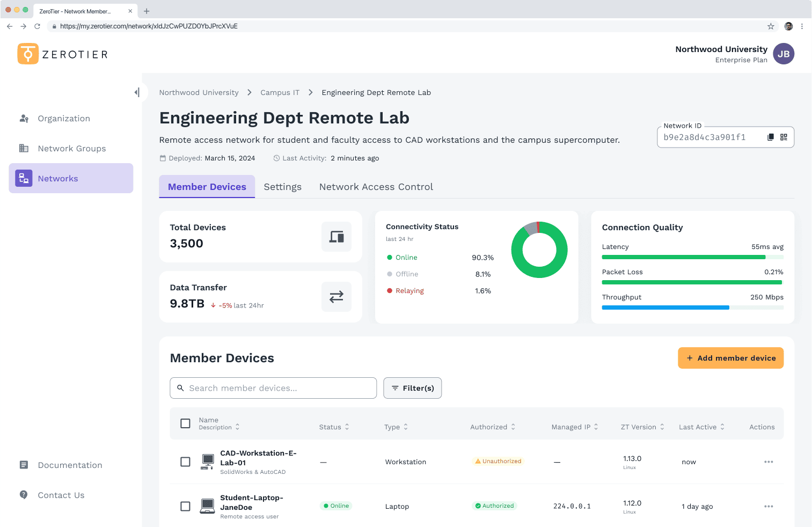The width and height of the screenshot is (812, 527).
Task: Check the CAD-Workstation-E-Lab-01 row checkbox
Action: 186,462
